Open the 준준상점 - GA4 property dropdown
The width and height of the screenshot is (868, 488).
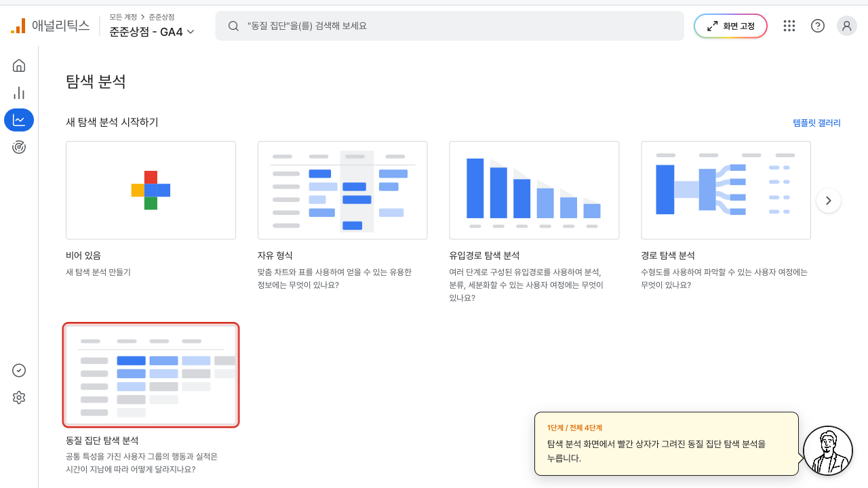point(152,31)
